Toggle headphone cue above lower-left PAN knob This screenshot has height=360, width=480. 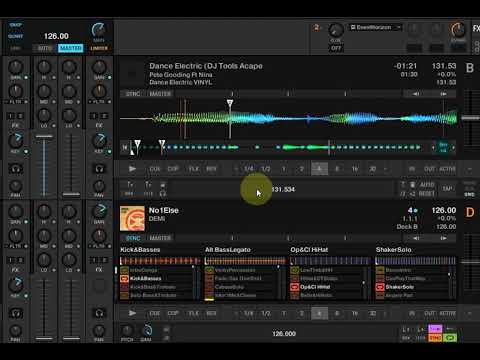(x=16, y=313)
